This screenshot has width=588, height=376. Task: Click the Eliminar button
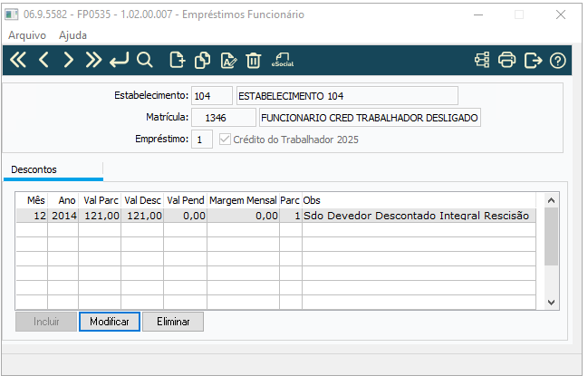[173, 322]
